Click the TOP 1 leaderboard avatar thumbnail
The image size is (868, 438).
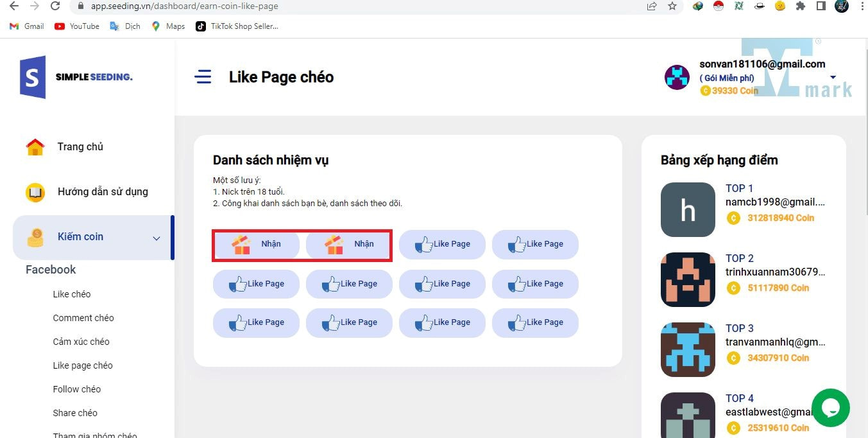688,209
